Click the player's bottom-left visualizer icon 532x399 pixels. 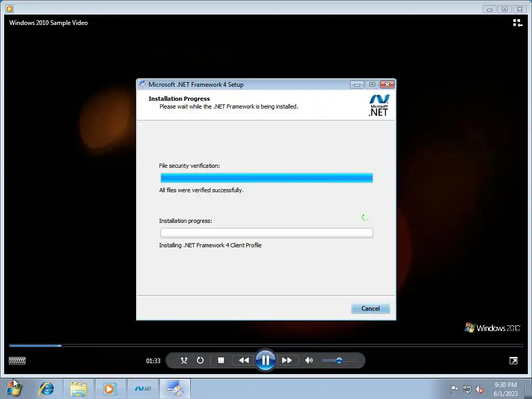click(x=17, y=361)
